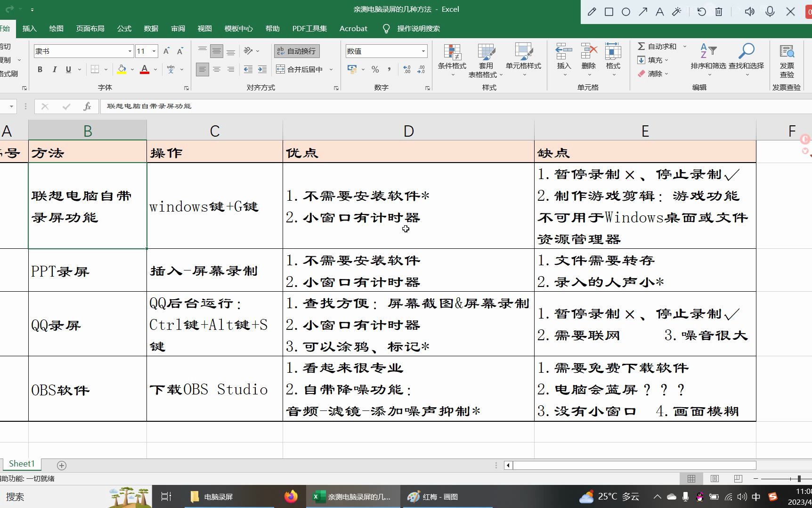
Task: Expand merge and center options
Action: pyautogui.click(x=331, y=69)
